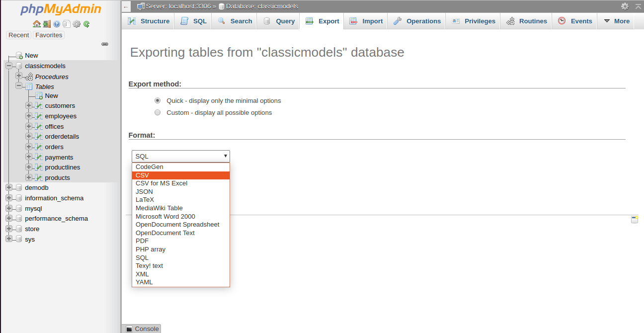Expand the customers table node
644x333 pixels.
pyautogui.click(x=29, y=106)
